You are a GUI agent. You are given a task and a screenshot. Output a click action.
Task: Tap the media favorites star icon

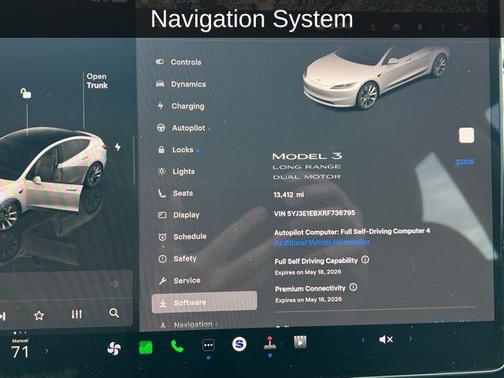[39, 315]
